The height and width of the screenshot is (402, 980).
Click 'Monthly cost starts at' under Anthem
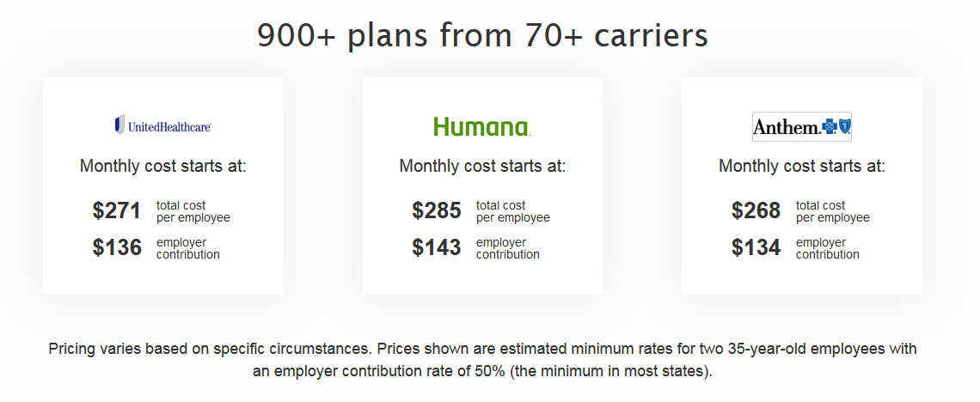802,167
